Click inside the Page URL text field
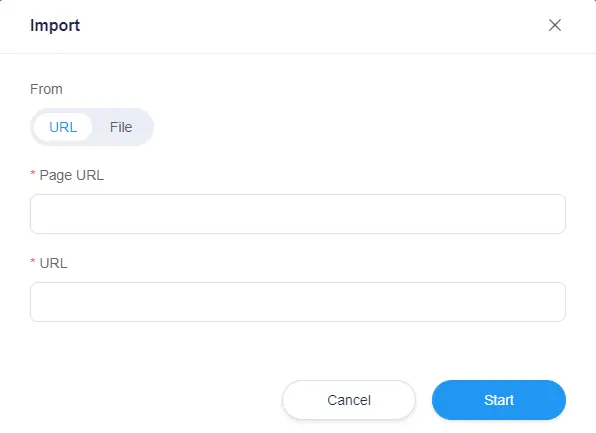 point(298,214)
